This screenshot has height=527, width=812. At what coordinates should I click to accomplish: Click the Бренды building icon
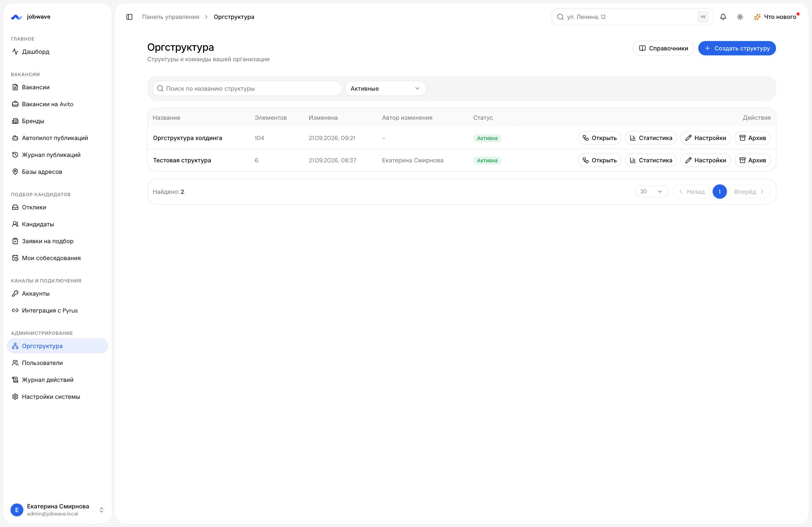15,121
